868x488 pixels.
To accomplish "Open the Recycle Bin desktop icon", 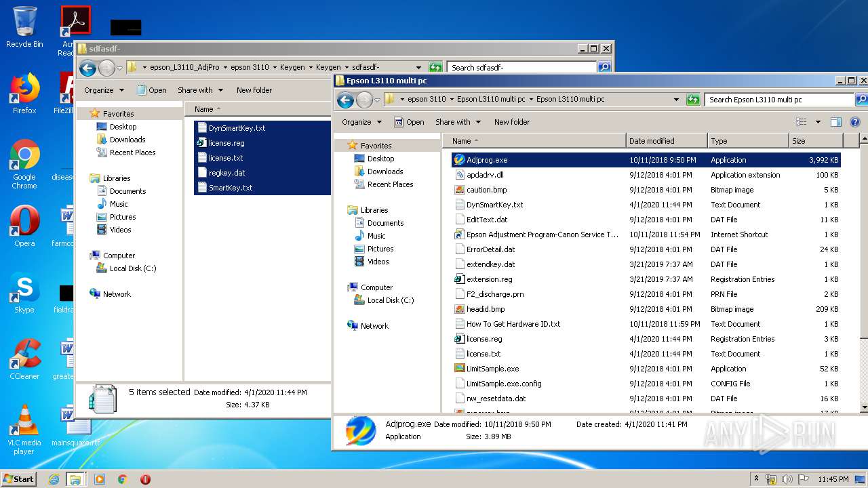I will tap(24, 27).
